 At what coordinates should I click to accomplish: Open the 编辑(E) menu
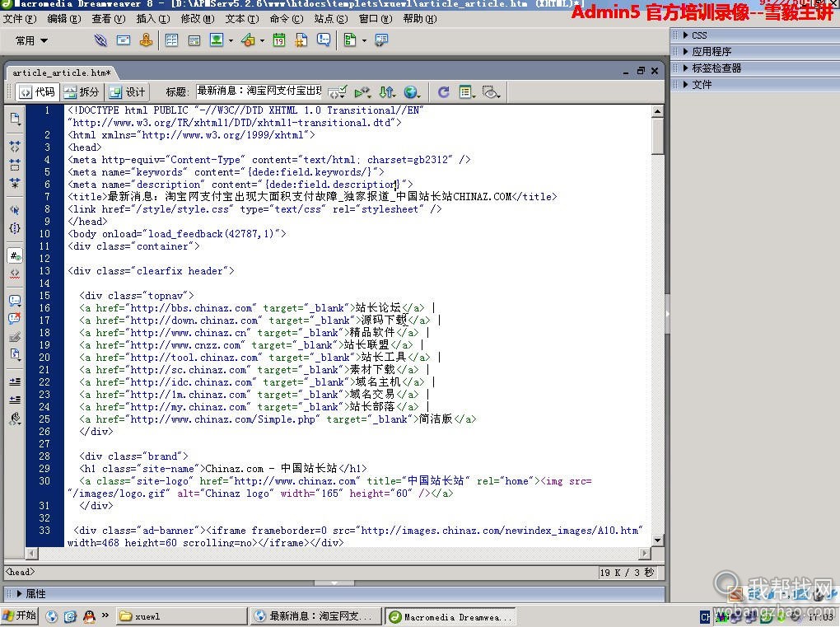tap(64, 19)
